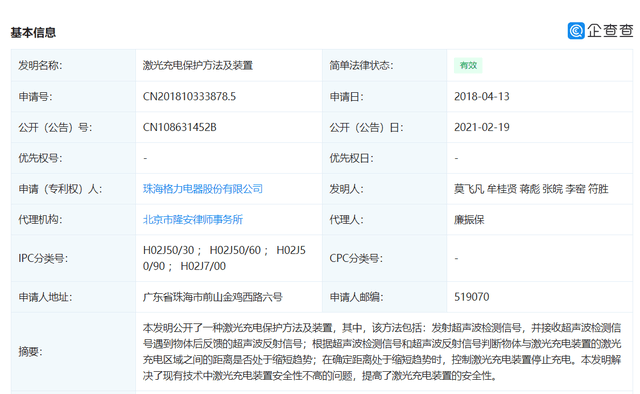Select application date 2018-04-13
640x394 pixels.
pos(482,96)
